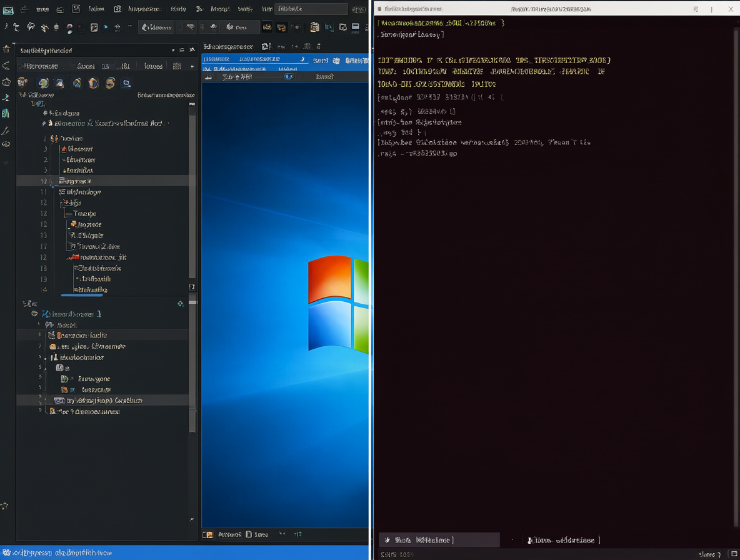This screenshot has width=740, height=560.
Task: Click the blue diamond icon above the lower tree
Action: [x=180, y=304]
